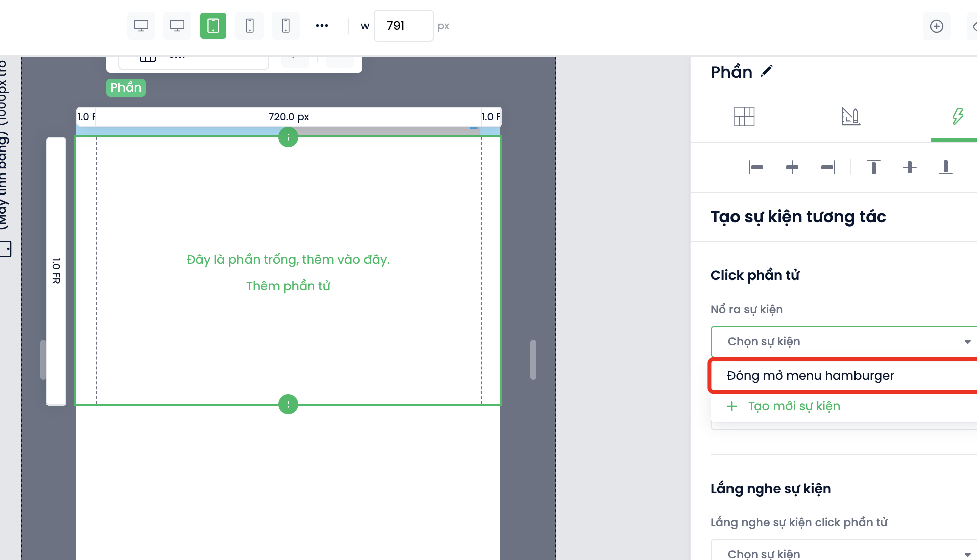Align element to right edge
This screenshot has height=560, width=977.
(x=828, y=167)
